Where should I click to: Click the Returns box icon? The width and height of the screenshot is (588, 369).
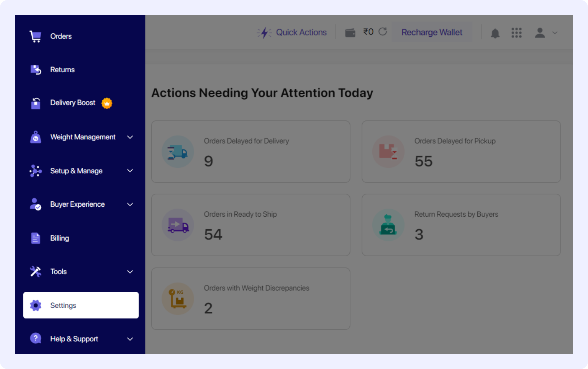point(36,70)
